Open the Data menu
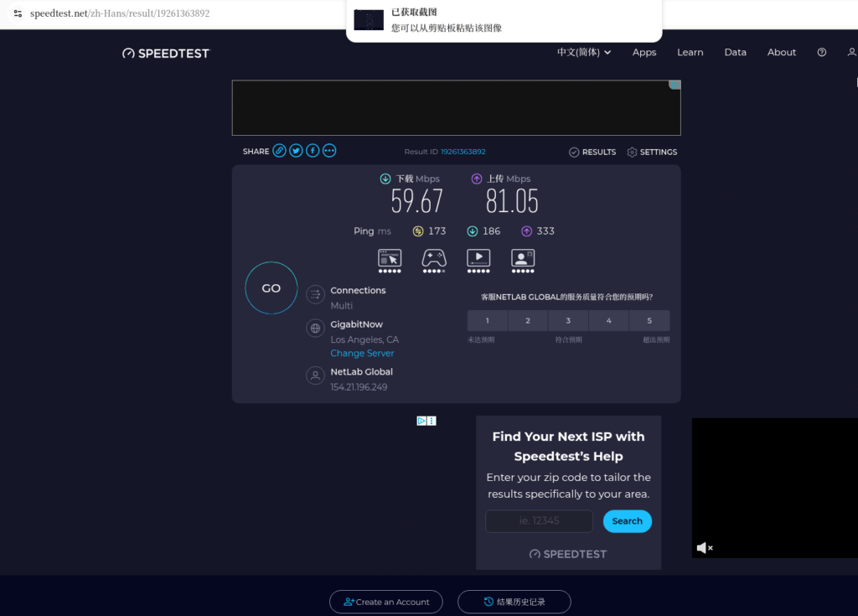 click(736, 52)
